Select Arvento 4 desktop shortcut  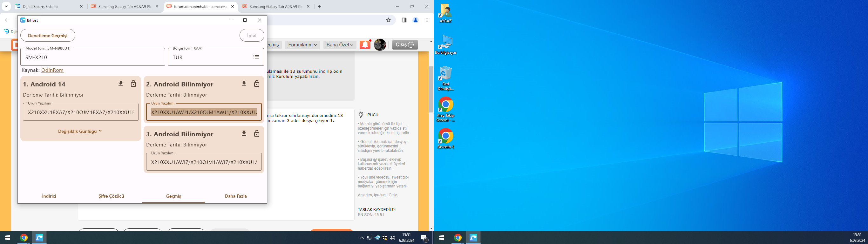[445, 139]
